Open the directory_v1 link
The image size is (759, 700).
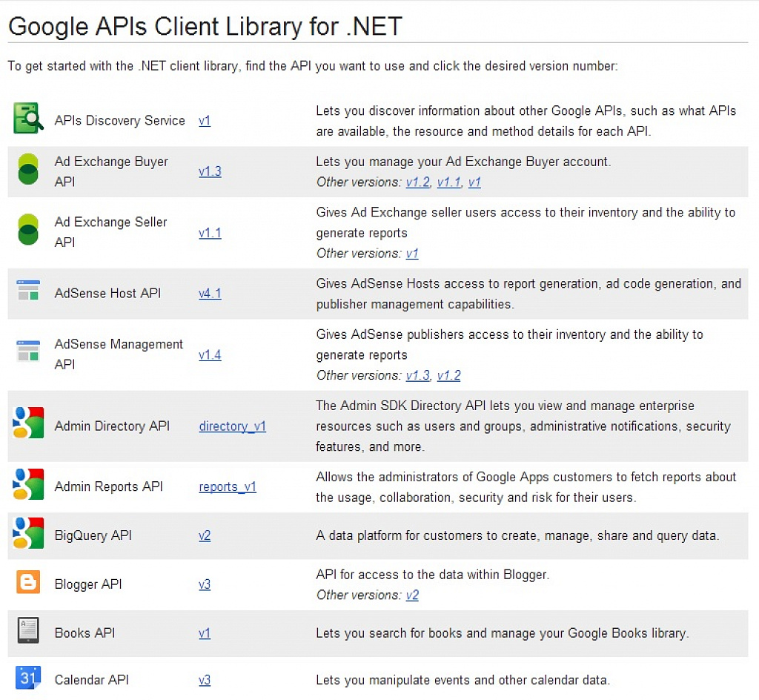pos(232,426)
